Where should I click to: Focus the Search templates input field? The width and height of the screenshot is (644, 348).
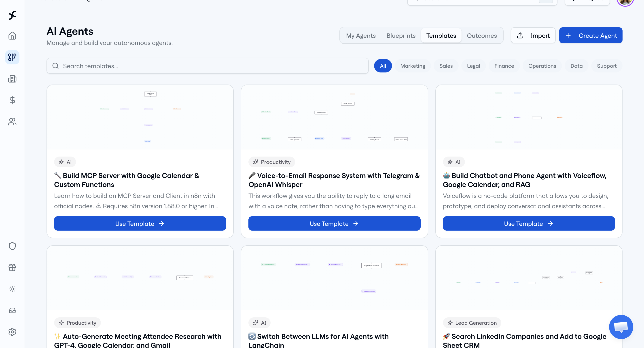[x=208, y=66]
